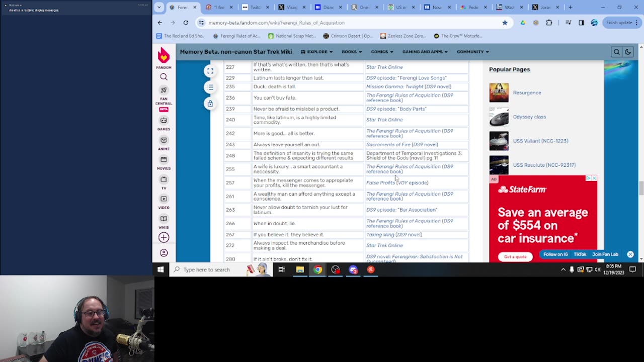The height and width of the screenshot is (362, 644).
Task: Open the Fandom sidebar search icon
Action: click(164, 77)
